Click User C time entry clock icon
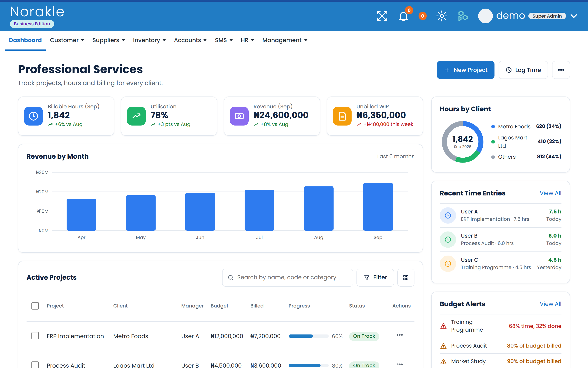Image resolution: width=588 pixels, height=368 pixels. coord(448,264)
